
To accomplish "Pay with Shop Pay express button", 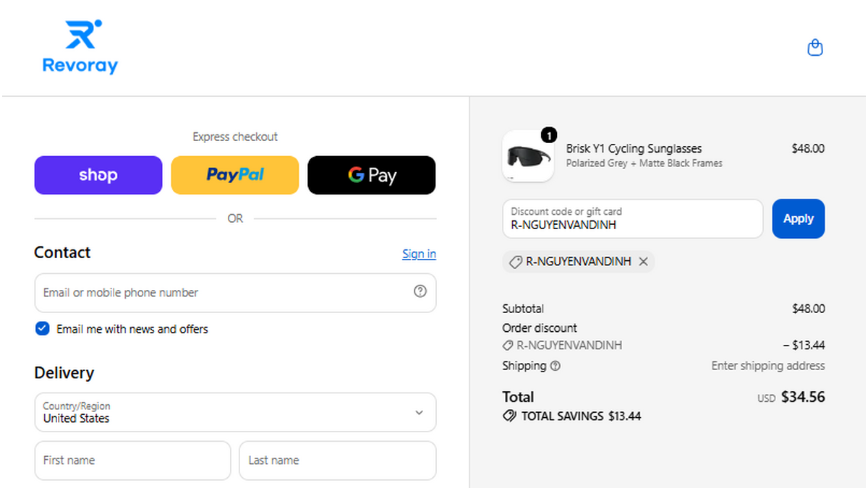I will [x=98, y=175].
